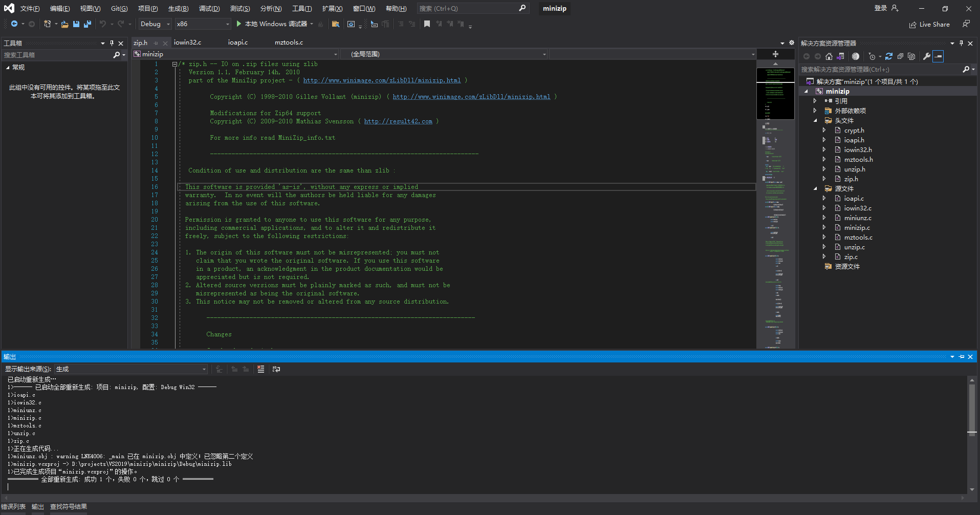
Task: Collapse all icon in Solution Explorer
Action: (900, 56)
